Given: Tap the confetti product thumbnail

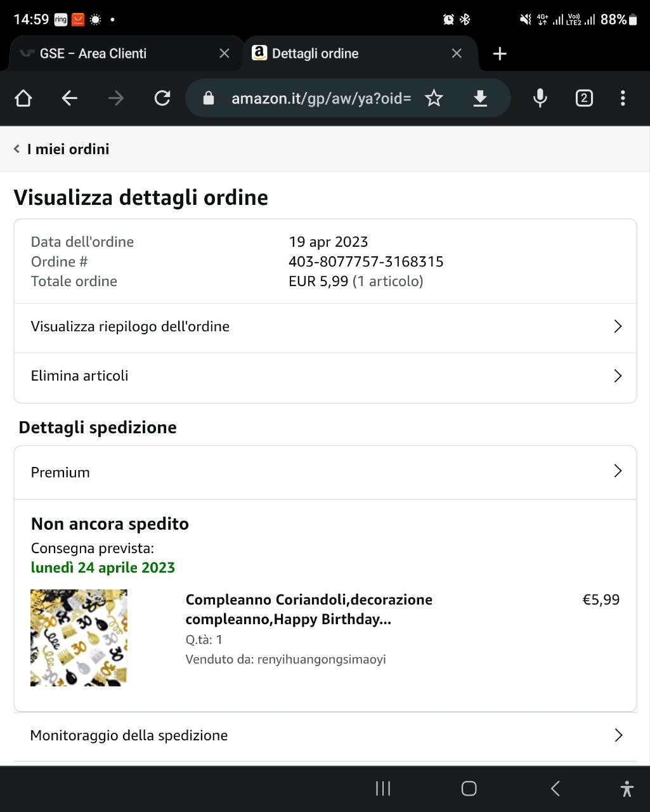Looking at the screenshot, I should click(x=79, y=638).
